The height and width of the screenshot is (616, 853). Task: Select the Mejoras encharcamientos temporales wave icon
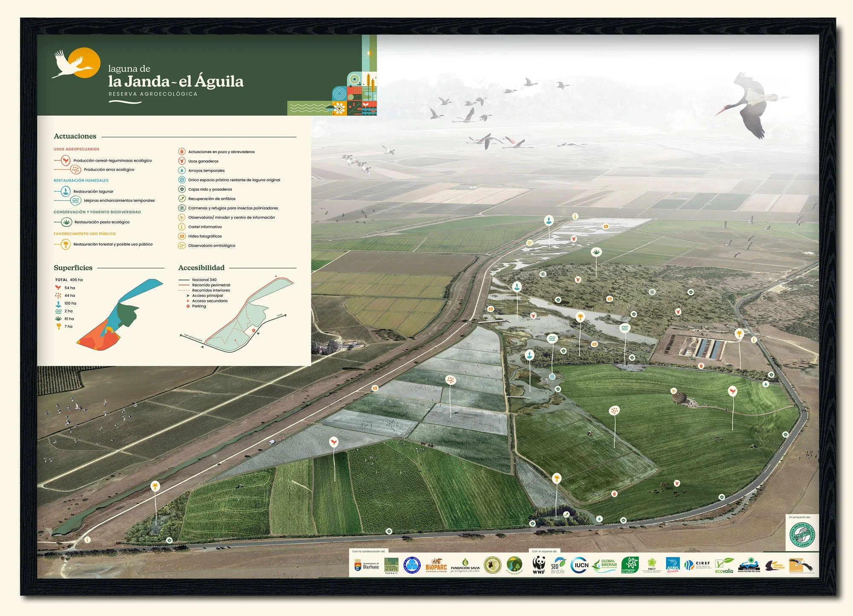pos(75,200)
